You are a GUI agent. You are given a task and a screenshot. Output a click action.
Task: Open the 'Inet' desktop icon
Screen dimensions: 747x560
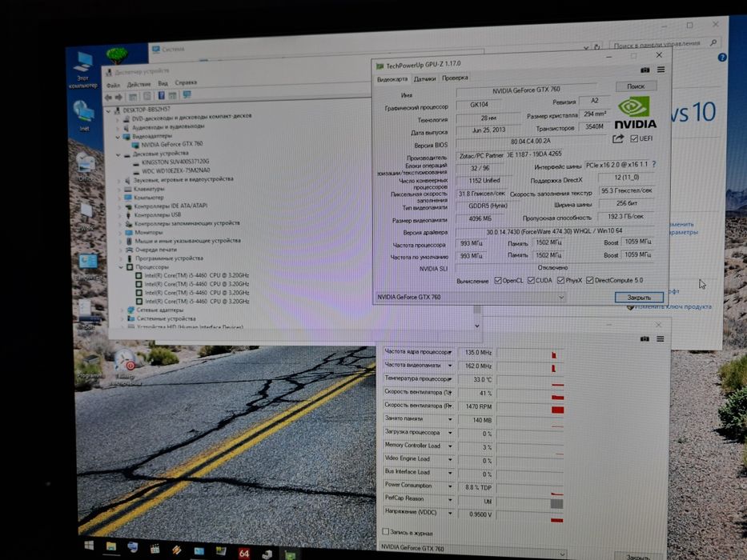84,116
